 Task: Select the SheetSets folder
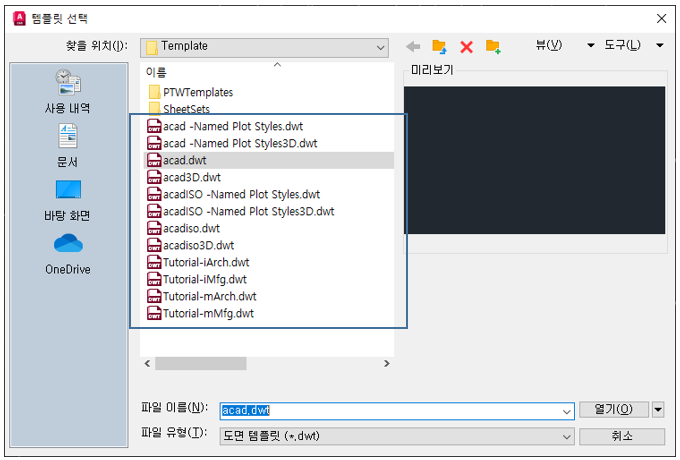coord(179,108)
